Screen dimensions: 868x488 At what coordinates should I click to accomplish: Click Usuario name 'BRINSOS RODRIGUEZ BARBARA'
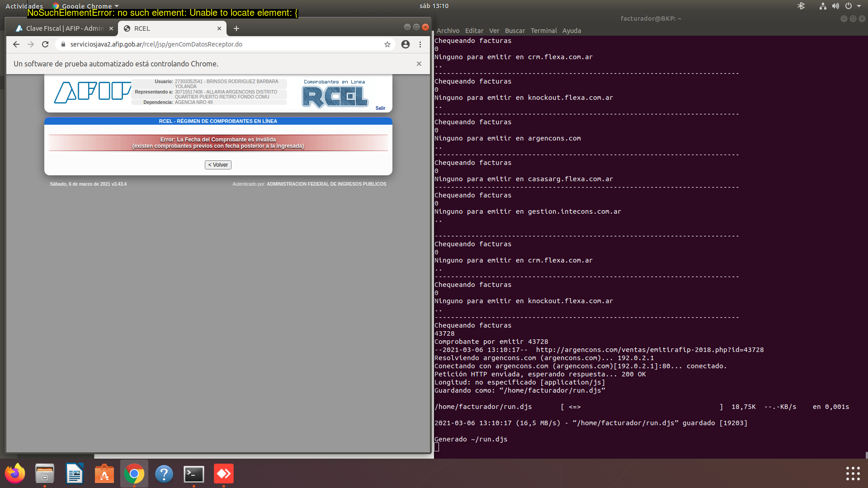coord(242,82)
